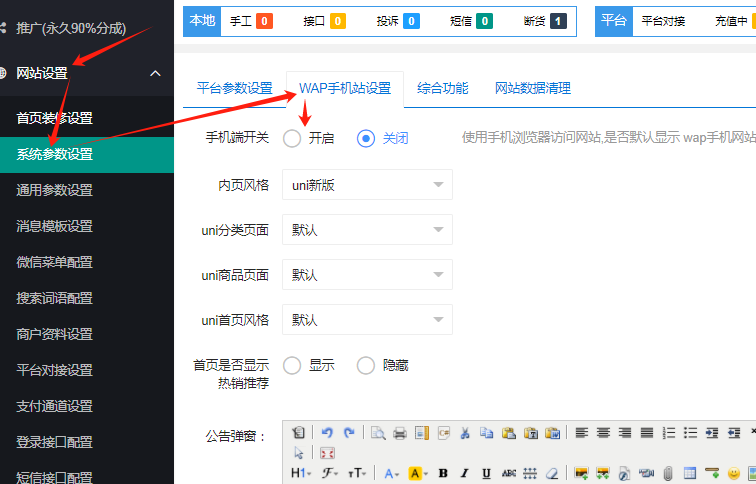Open 网站数据清理 tab
This screenshot has height=484, width=756.
tap(533, 88)
